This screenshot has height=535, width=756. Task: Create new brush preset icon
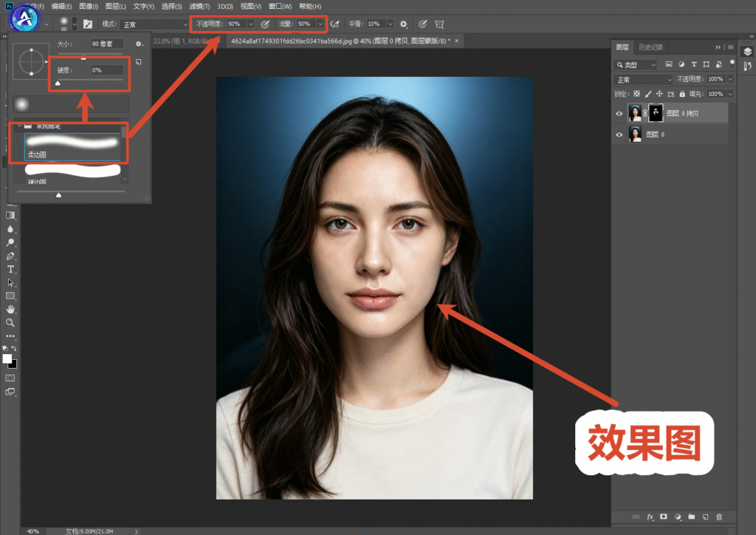tap(139, 62)
